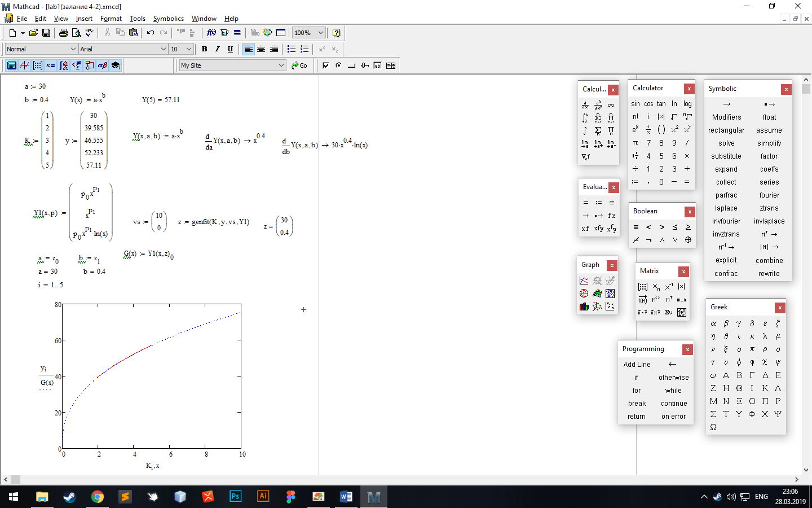Viewport: 812px width, 508px height.
Task: Show Boolean toolbar palette
Action: coord(76,65)
